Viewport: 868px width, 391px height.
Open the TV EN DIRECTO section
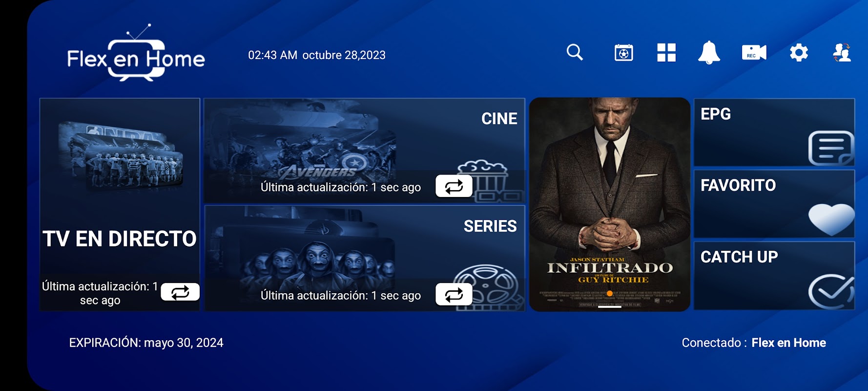(120, 204)
